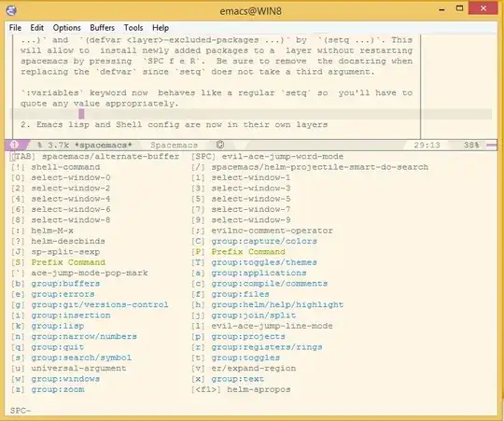Click the group:projects entry
The height and width of the screenshot is (421, 504).
click(x=248, y=337)
